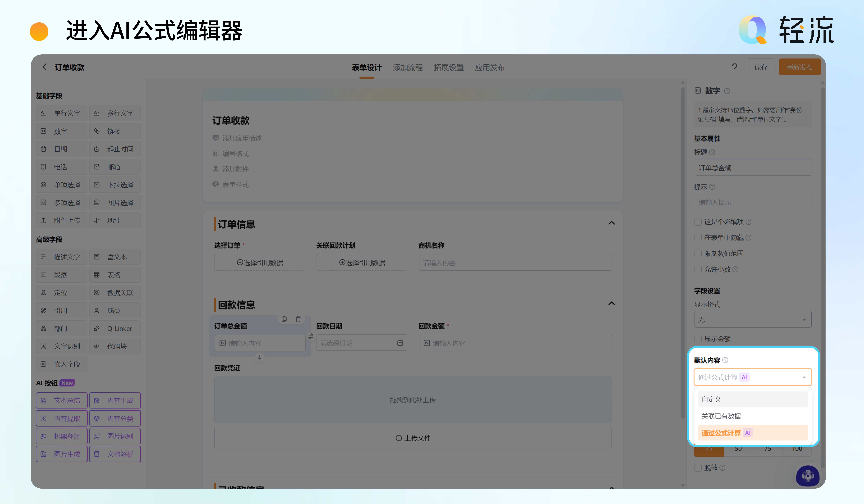Viewport: 864px width, 504px height.
Task: Add the 机器翻译 AI button
Action: [x=62, y=436]
